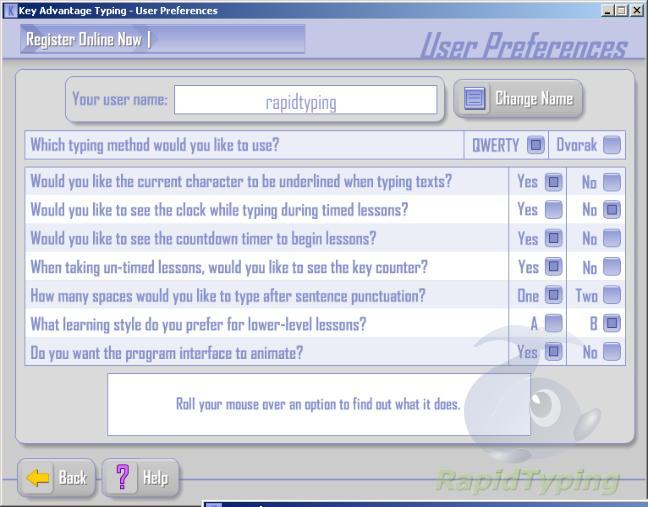This screenshot has width=648, height=507.
Task: Choose No for clock during timed lessons
Action: pos(612,210)
